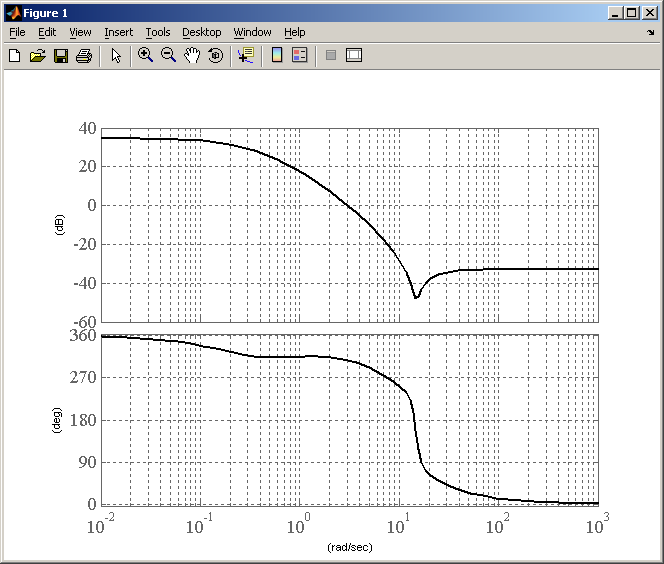
Task: Click the -40 tick label on magnitude axis
Action: 85,283
